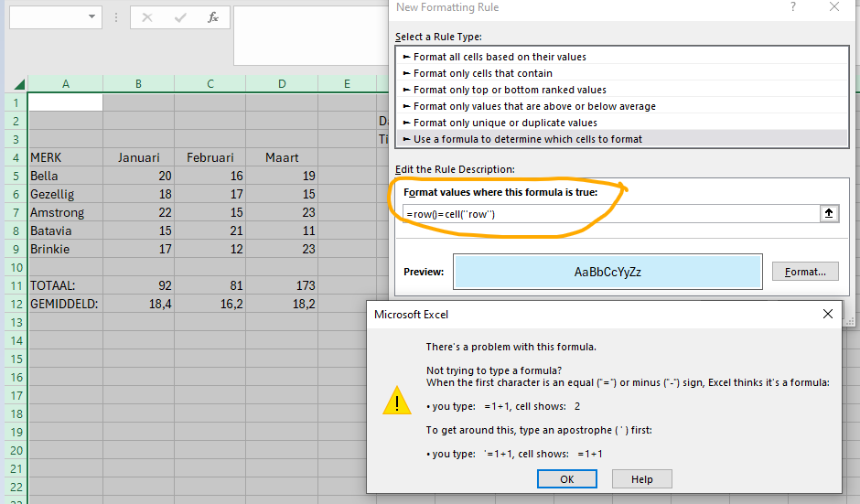Click Bella's Januari value 20
Image resolution: width=860 pixels, height=504 pixels.
click(138, 176)
